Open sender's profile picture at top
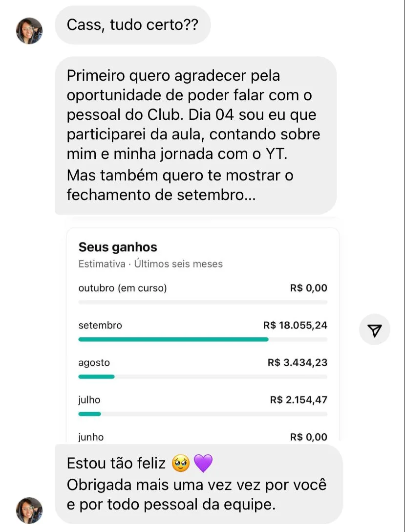Viewport: 405px width, 532px height. click(x=29, y=31)
